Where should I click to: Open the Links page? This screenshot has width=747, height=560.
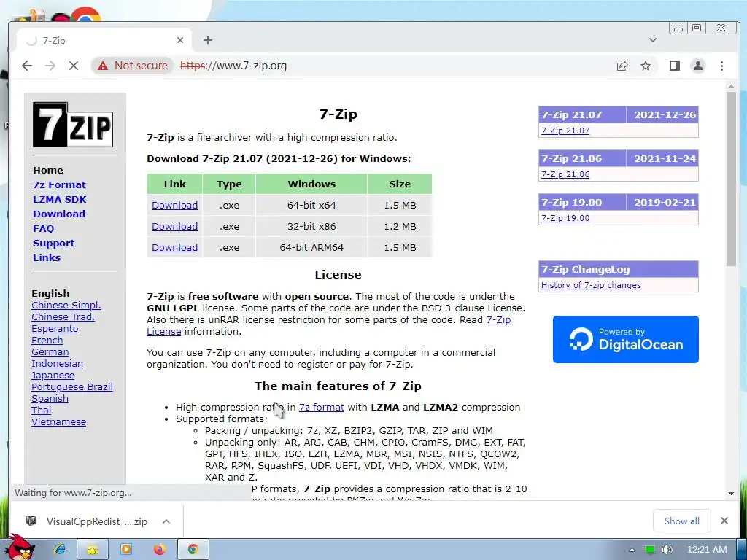[47, 257]
